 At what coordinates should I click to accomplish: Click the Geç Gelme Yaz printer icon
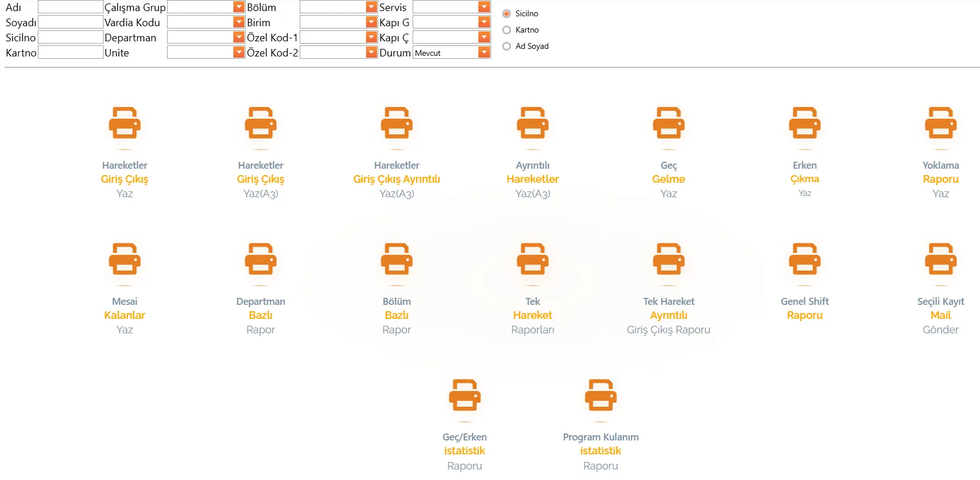tap(668, 123)
